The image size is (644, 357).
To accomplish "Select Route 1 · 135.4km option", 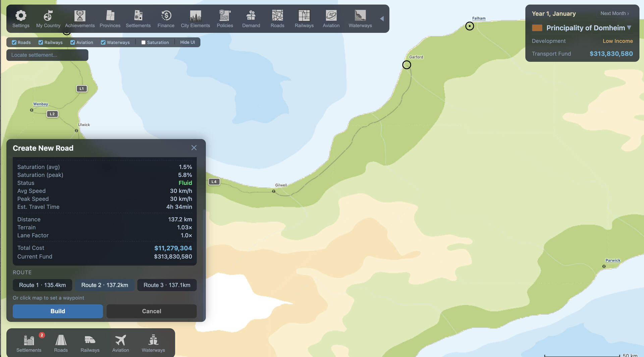I will [42, 285].
